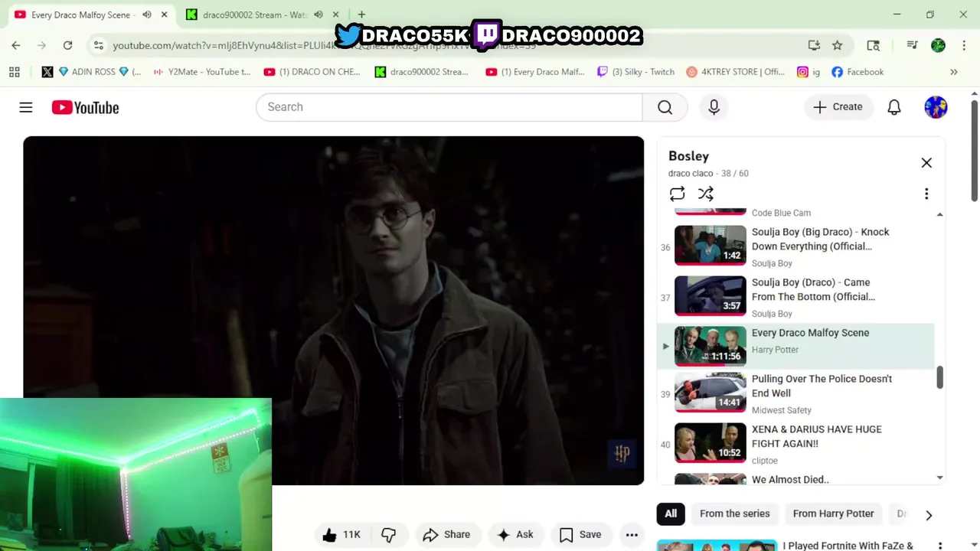
Task: Click the search magnifier button
Action: 665,107
